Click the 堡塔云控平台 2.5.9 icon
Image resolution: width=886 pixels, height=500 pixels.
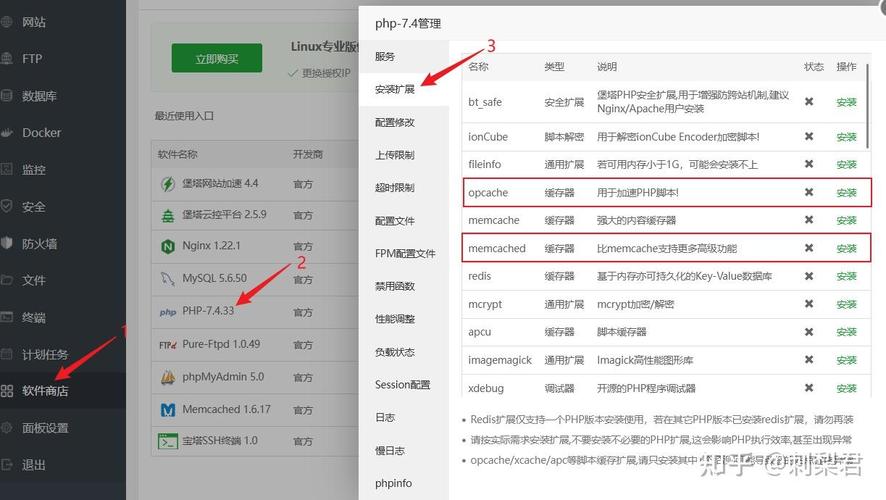tap(168, 215)
